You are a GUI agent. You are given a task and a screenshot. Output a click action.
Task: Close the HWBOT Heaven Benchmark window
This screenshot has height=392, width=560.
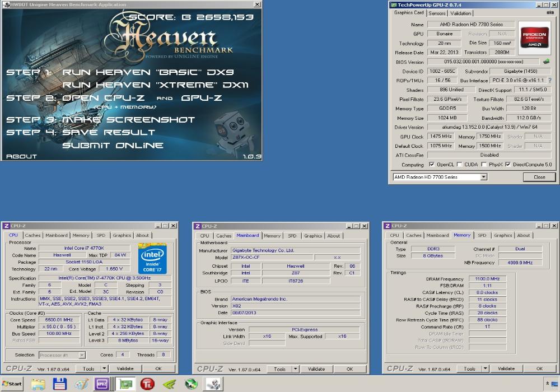pyautogui.click(x=257, y=4)
